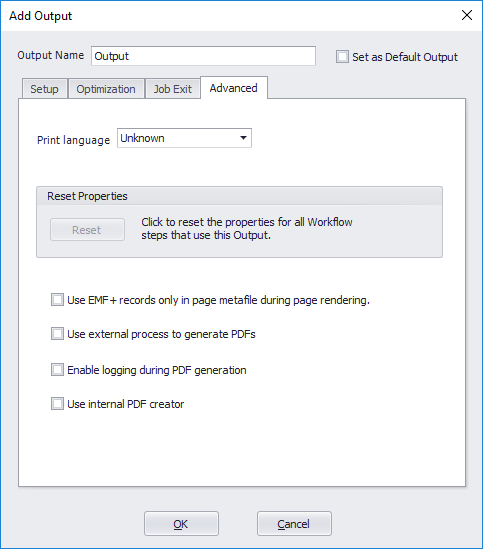Open the Optimization tab

(x=106, y=89)
